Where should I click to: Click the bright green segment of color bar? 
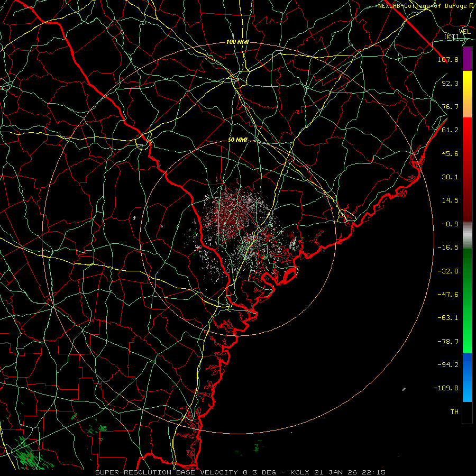click(467, 301)
